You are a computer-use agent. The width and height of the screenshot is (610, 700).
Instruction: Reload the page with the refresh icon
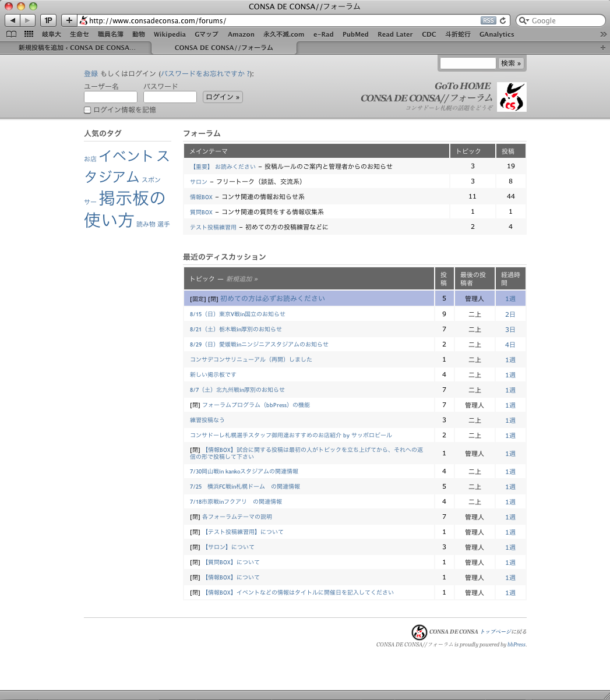coord(503,20)
